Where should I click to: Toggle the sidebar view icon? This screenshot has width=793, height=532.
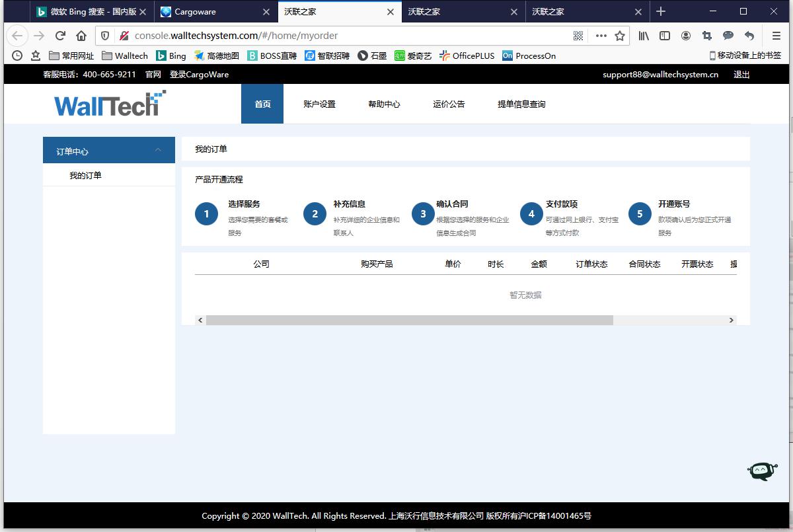point(665,36)
